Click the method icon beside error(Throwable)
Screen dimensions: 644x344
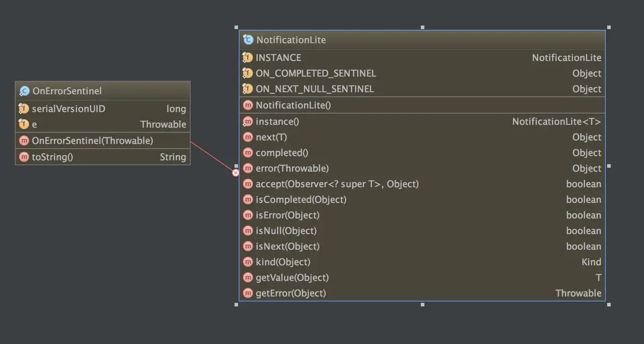pos(248,168)
